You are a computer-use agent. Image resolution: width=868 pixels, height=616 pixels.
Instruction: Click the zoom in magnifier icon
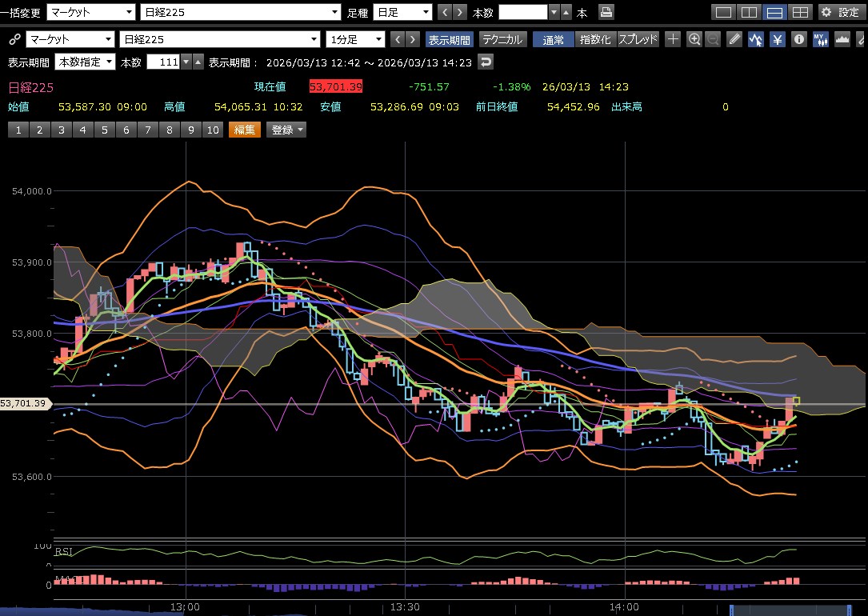pos(694,39)
